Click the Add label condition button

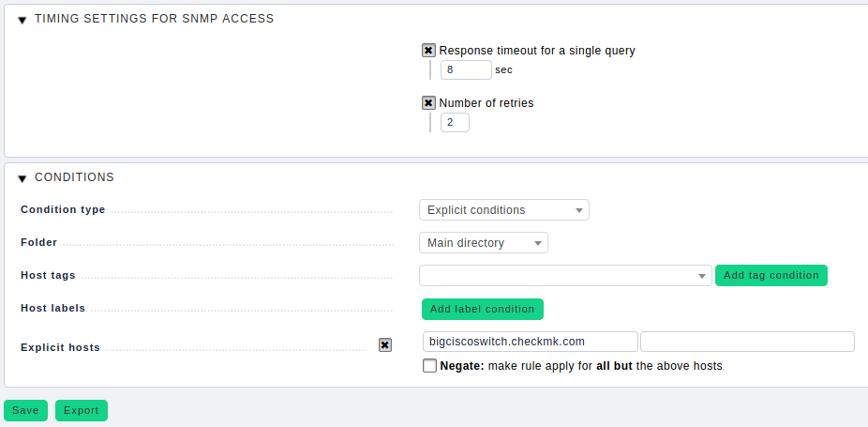coord(482,310)
